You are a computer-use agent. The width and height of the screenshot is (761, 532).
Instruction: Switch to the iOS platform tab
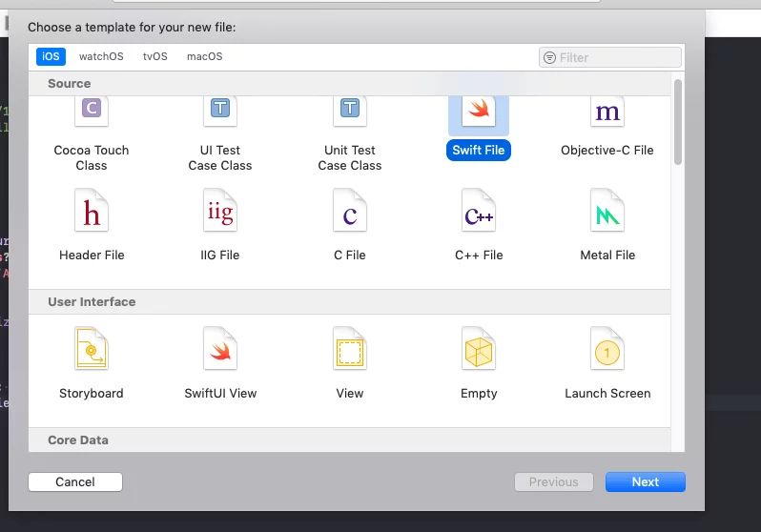[51, 56]
